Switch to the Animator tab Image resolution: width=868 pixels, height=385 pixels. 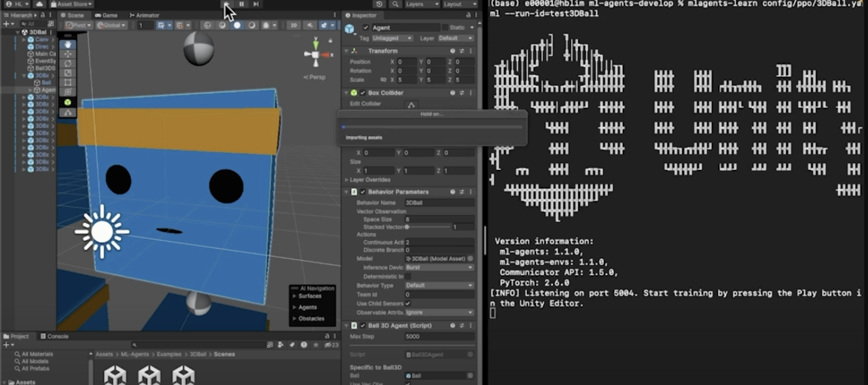pyautogui.click(x=144, y=15)
